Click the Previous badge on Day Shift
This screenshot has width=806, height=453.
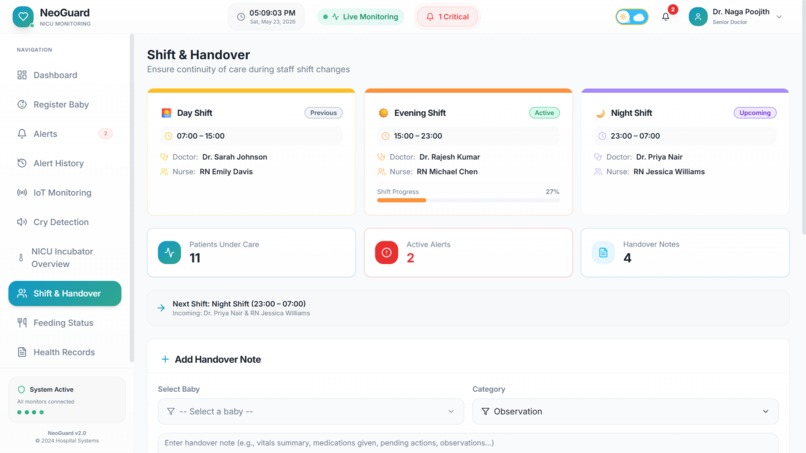323,113
